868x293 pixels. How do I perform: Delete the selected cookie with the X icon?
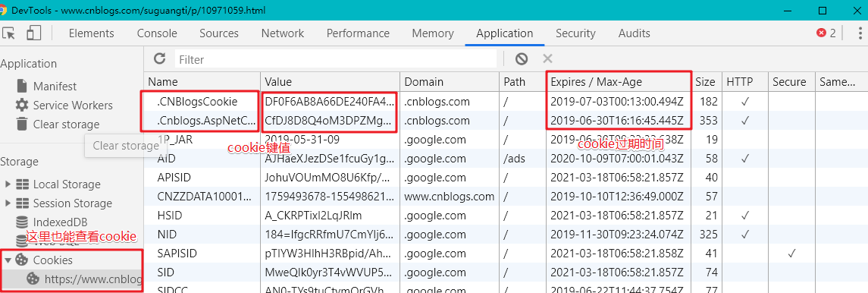(x=547, y=58)
